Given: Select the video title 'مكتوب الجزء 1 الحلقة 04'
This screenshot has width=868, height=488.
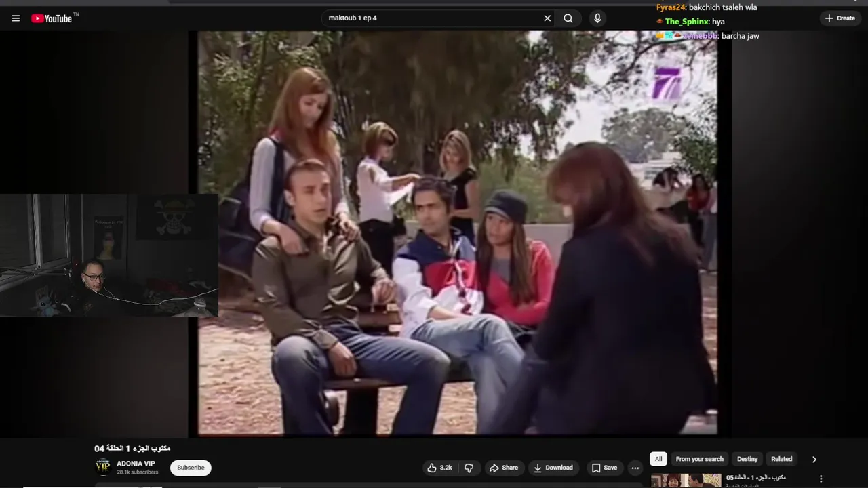Looking at the screenshot, I should pos(132,448).
